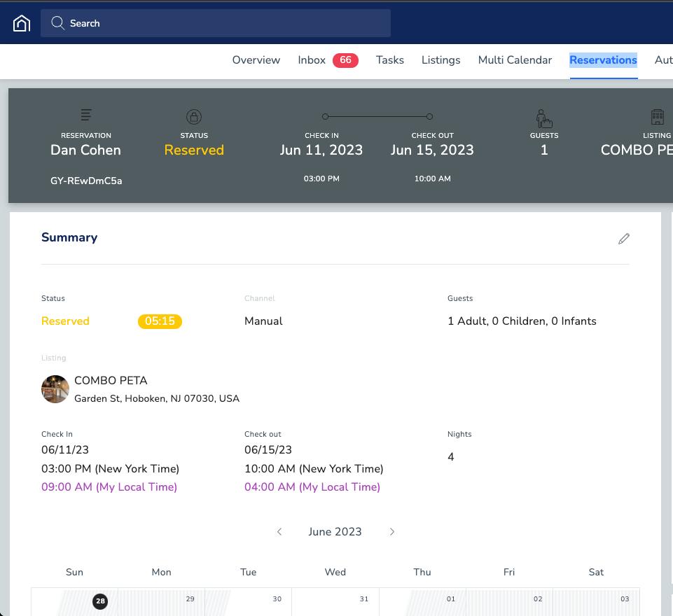Switch to the Tasks tab

(389, 60)
